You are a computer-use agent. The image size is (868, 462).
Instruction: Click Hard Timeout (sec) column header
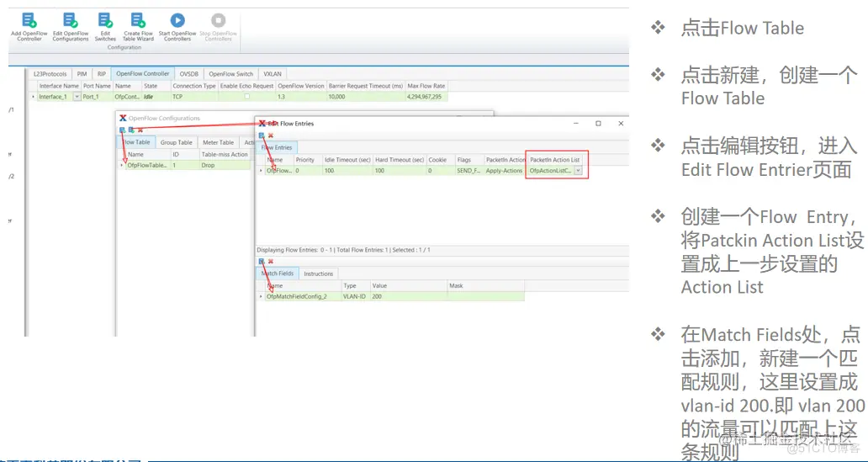tap(400, 160)
